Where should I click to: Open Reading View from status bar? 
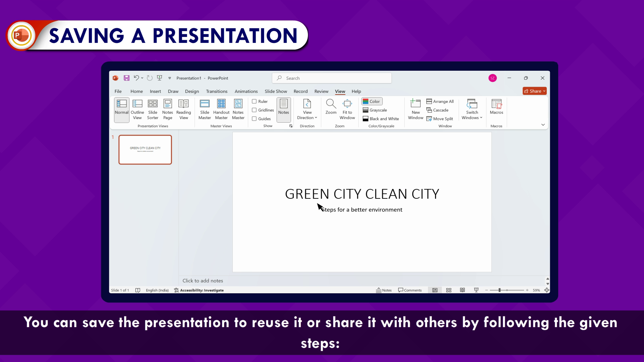(462, 290)
